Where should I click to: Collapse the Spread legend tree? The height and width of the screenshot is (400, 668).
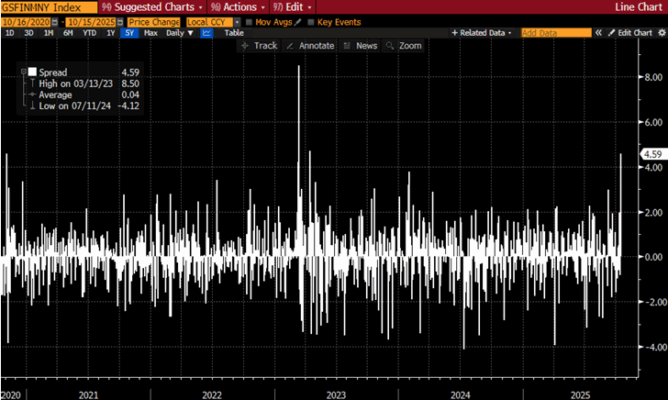(23, 71)
